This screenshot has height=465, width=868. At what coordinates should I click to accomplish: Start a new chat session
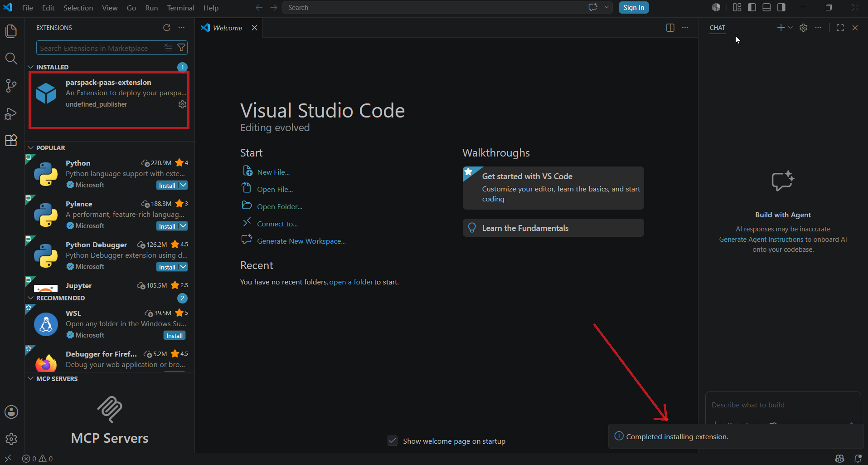(x=781, y=28)
